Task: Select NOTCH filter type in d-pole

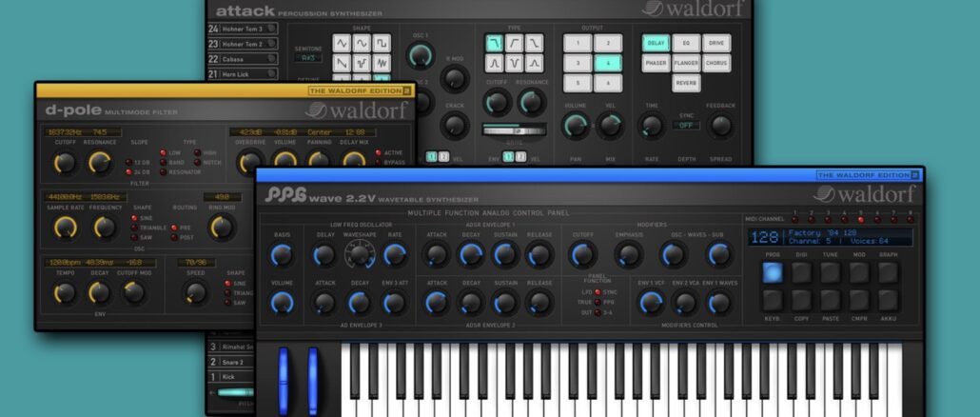Action: click(198, 163)
